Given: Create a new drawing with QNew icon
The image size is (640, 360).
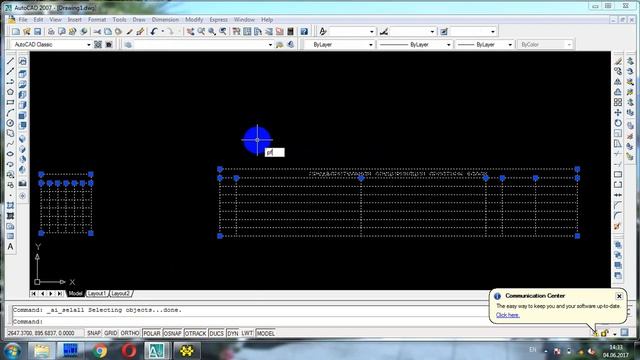Looking at the screenshot, I should pos(16,31).
